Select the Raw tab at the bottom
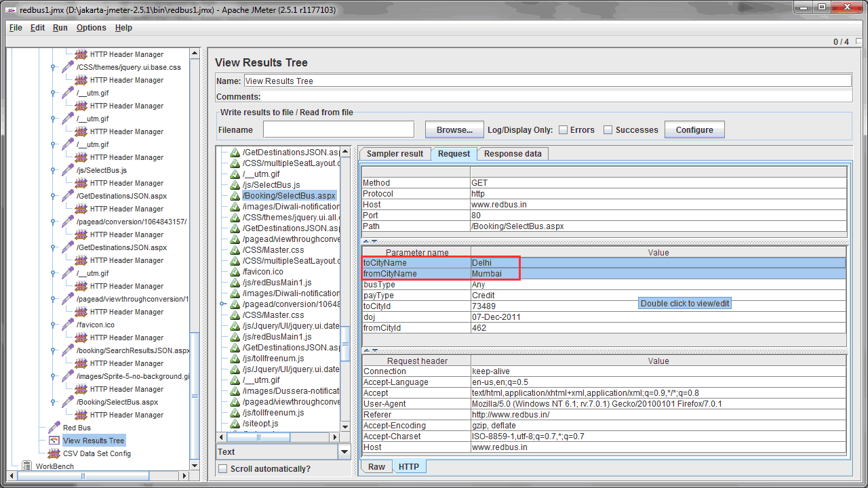This screenshot has height=488, width=868. [x=376, y=467]
